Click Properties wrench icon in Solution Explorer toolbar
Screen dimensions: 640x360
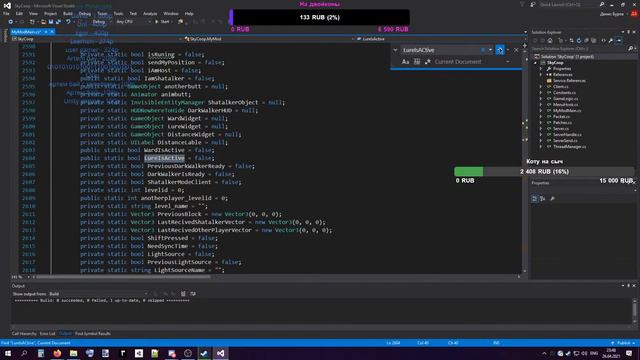pos(611,40)
